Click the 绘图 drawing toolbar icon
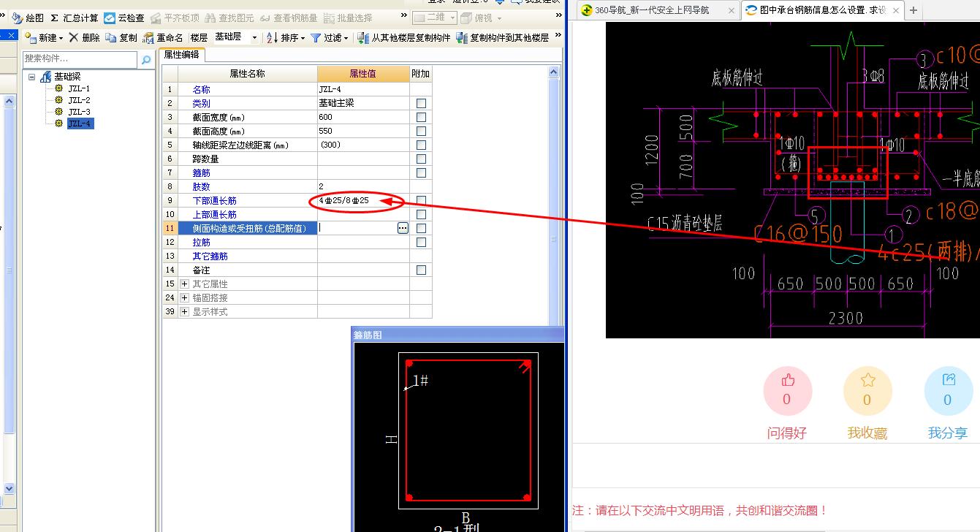Screen dimensions: 980x532 (16, 18)
